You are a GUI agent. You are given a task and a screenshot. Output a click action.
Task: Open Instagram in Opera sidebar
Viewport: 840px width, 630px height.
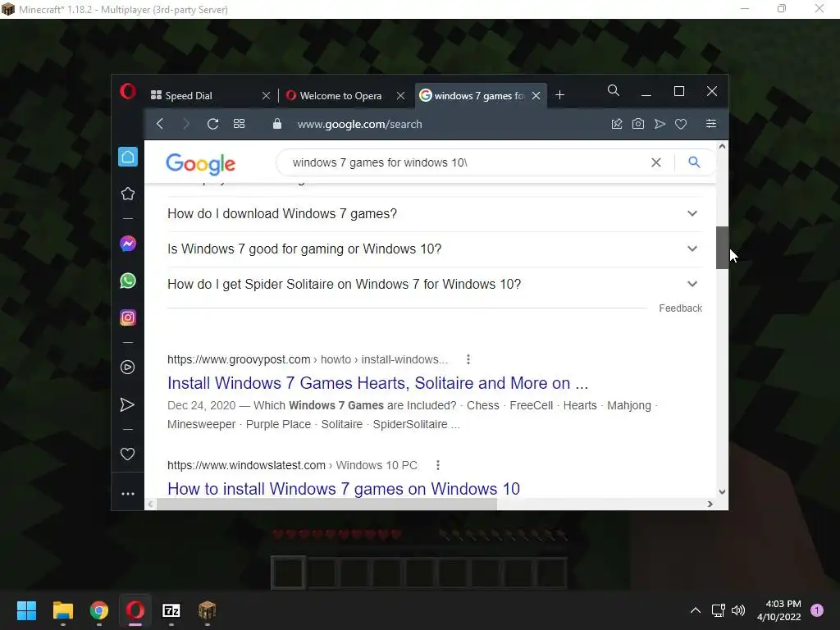click(127, 317)
